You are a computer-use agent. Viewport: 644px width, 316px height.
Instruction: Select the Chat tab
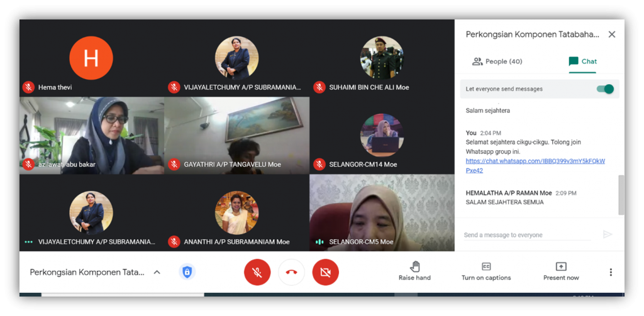(582, 62)
